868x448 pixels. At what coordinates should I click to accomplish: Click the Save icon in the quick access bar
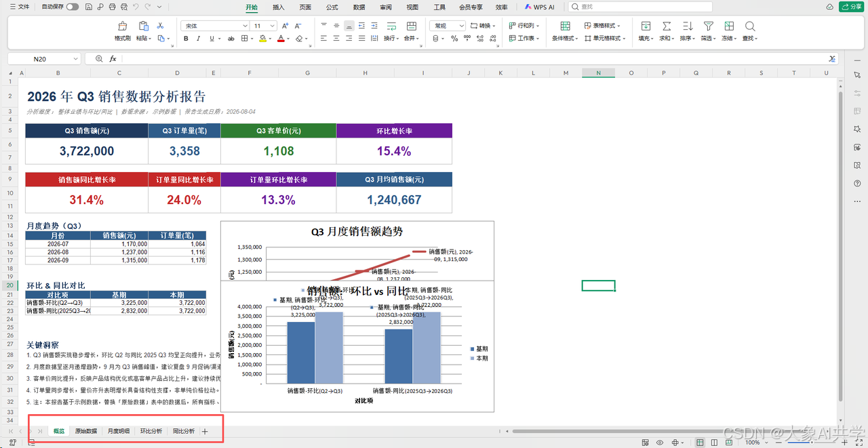click(89, 7)
